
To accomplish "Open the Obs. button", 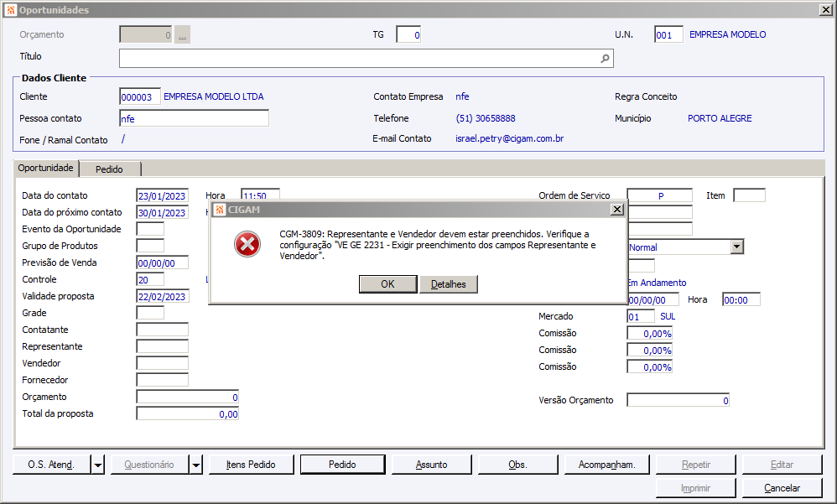I will click(x=517, y=465).
